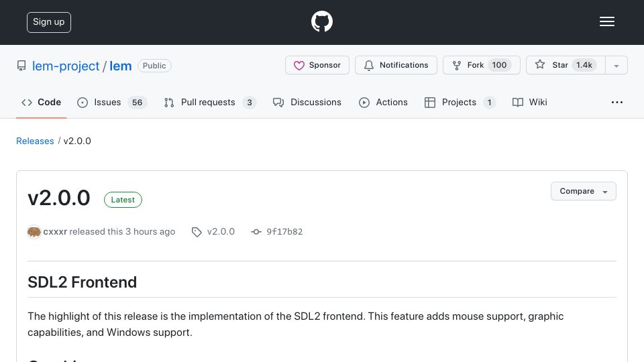Click the Projects table icon
The height and width of the screenshot is (362, 644).
(430, 103)
